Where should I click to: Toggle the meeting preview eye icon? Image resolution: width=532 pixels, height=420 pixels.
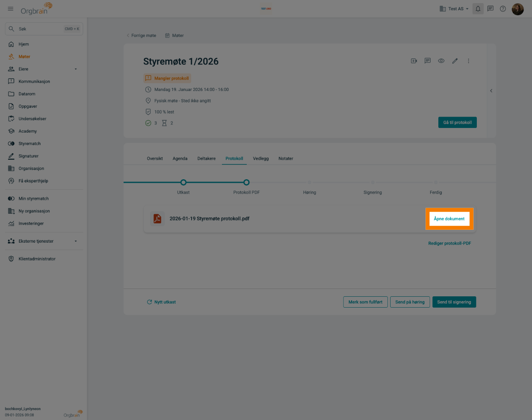[x=441, y=61]
